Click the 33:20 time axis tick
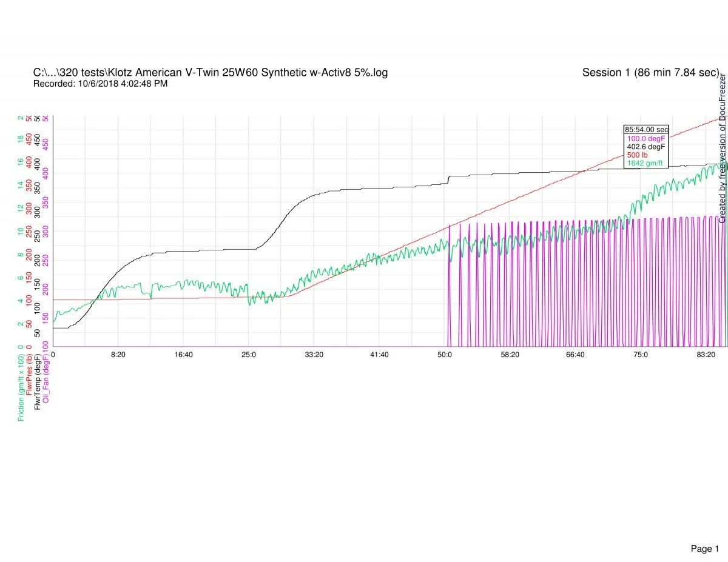 (x=314, y=355)
